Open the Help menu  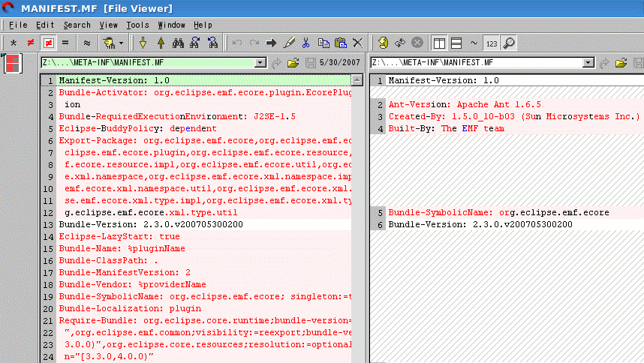(203, 25)
